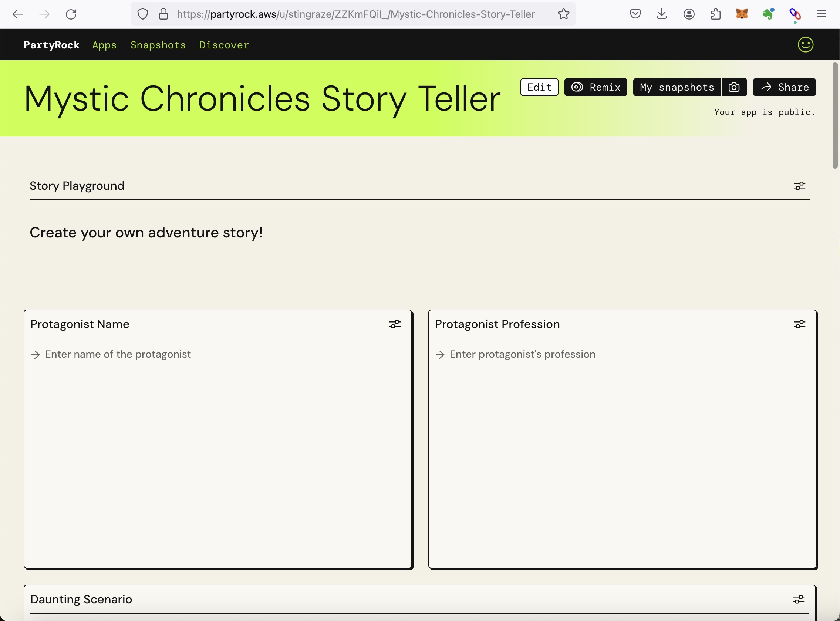Open the Evernote extension

pyautogui.click(x=768, y=14)
